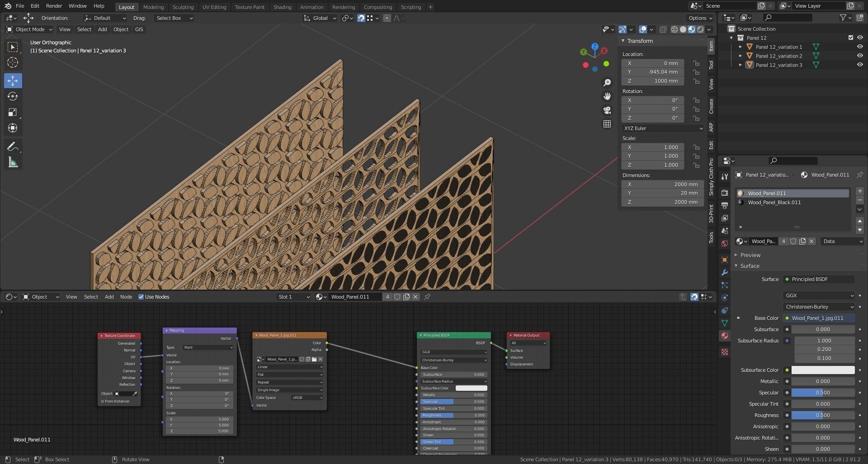Image resolution: width=868 pixels, height=464 pixels.
Task: Expand Panel 12_variation 1 in outliner
Action: 740,47
